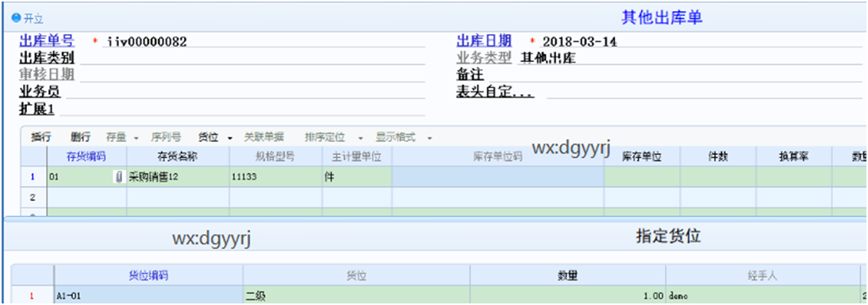Click the 件数 column header

718,156
